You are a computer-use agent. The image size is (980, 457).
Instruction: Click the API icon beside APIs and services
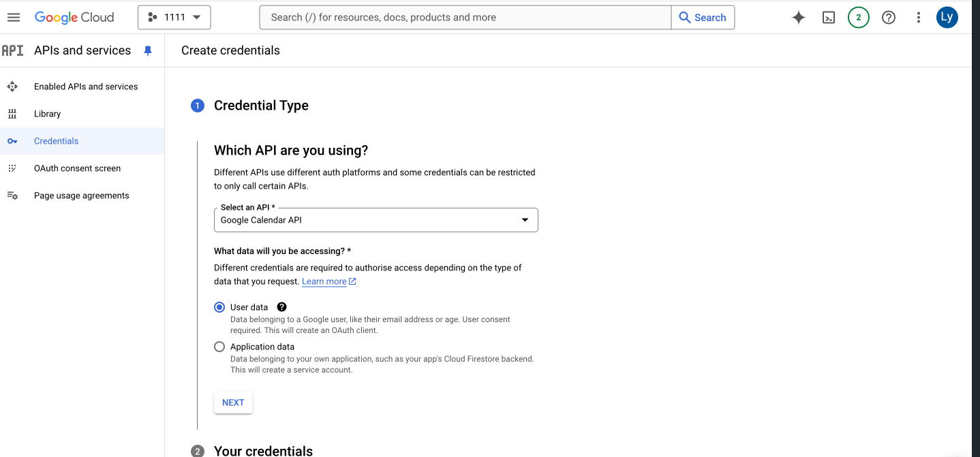(13, 50)
